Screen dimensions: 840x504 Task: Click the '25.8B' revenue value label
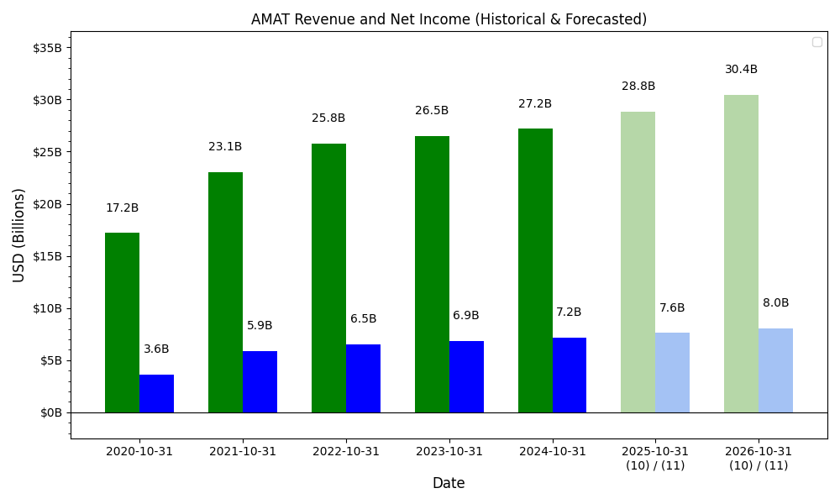tap(328, 118)
